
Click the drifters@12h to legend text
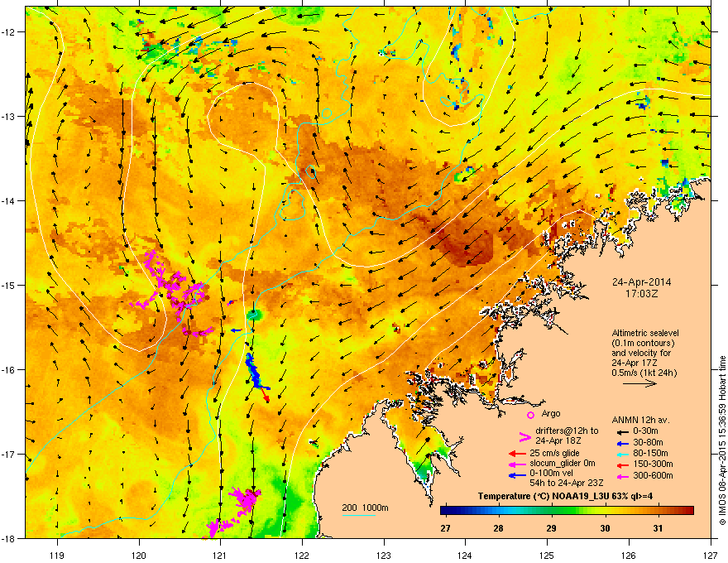(x=567, y=431)
